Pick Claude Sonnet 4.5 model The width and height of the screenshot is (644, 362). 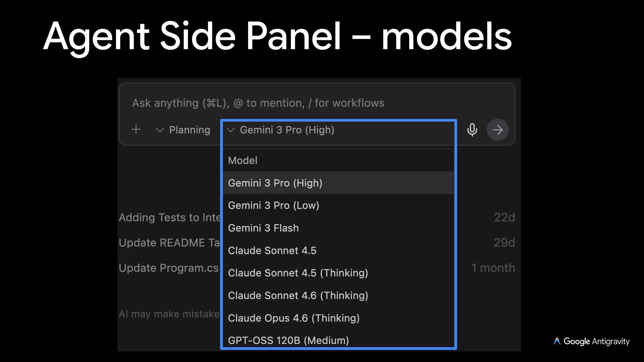[x=272, y=250]
